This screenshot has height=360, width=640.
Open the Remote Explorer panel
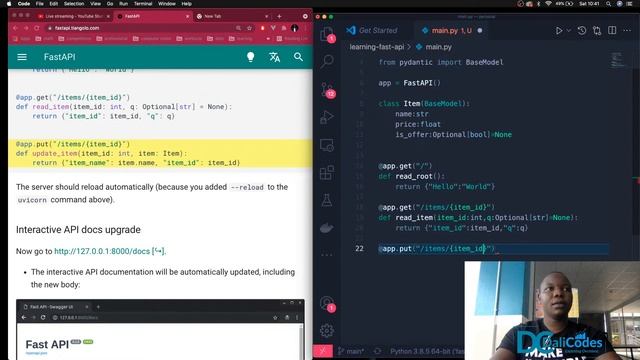click(x=327, y=145)
